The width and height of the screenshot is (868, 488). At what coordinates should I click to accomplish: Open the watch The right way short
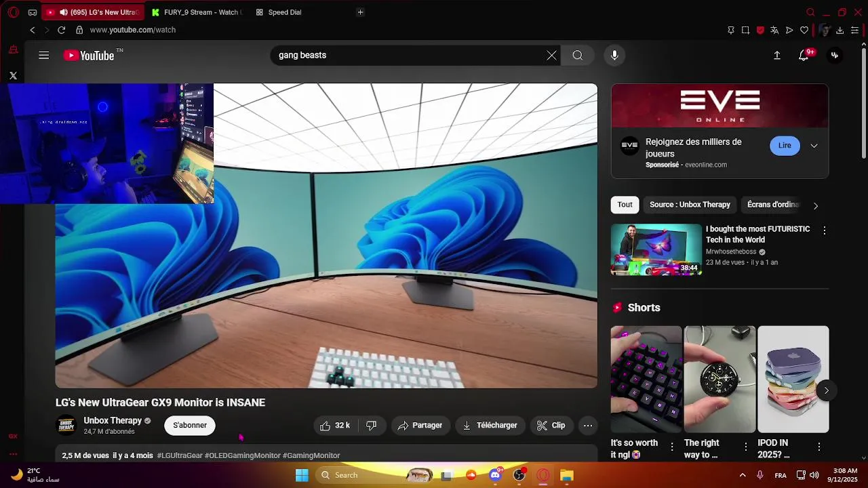tap(719, 379)
